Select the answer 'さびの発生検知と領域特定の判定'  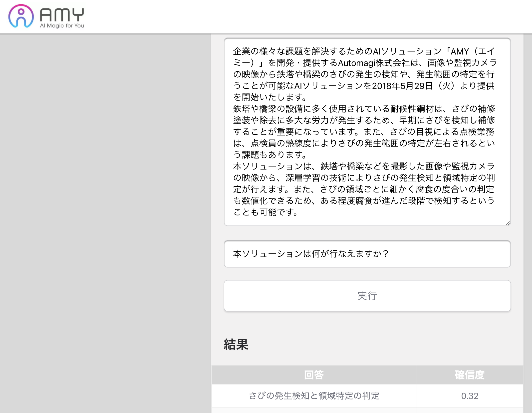coord(314,396)
